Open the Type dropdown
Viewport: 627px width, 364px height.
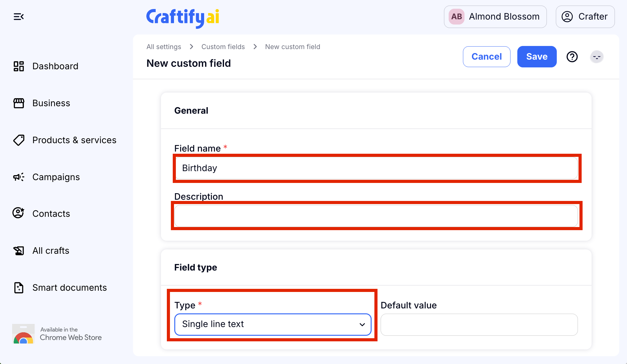pos(273,324)
